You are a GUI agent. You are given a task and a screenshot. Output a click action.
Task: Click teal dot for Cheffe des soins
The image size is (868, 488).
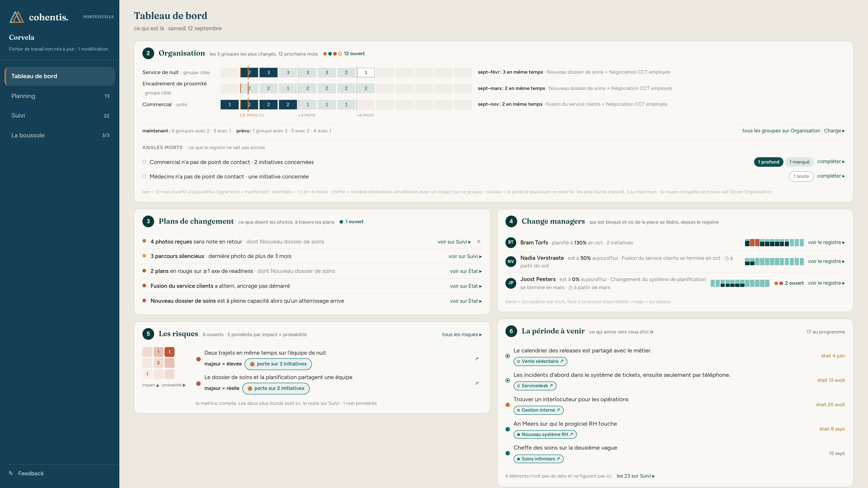coord(507,453)
